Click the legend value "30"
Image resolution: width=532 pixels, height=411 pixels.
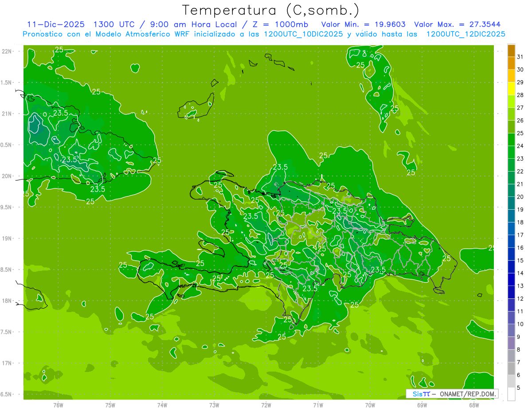tap(520, 69)
